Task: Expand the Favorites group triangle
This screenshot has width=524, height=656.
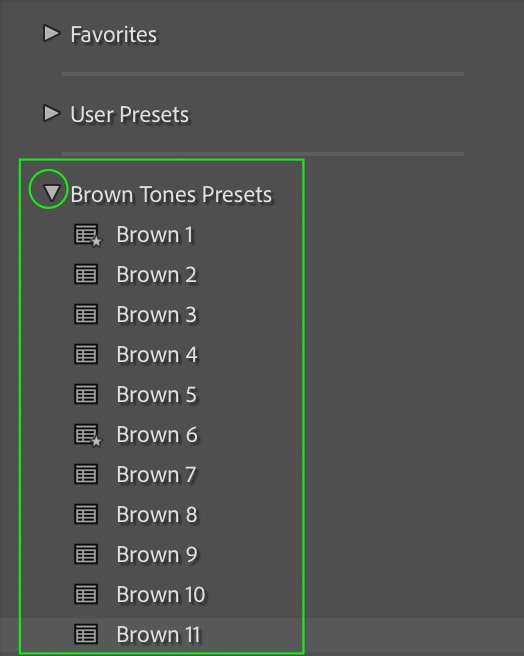Action: 51,33
